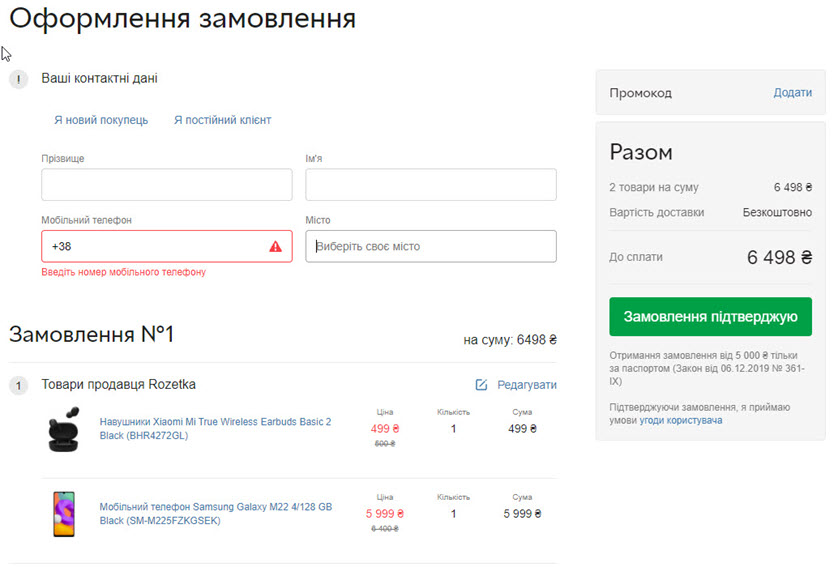
Task: Focus the Прізвище input field
Action: [x=167, y=185]
